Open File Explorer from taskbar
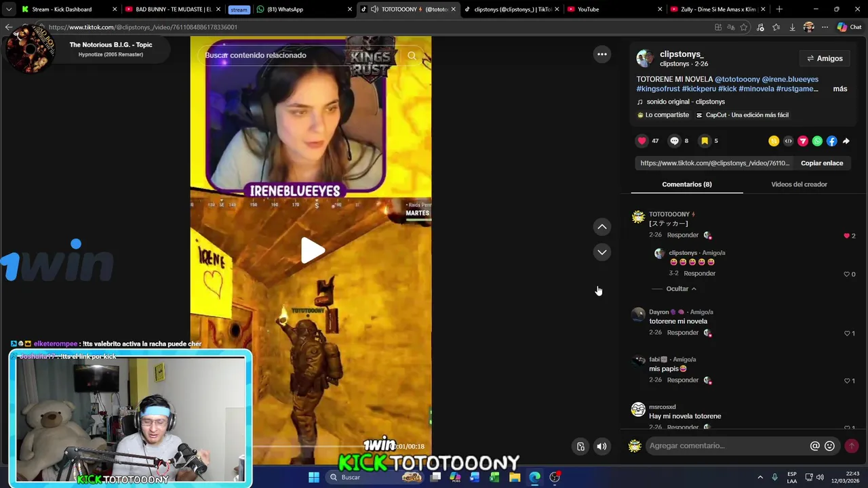Screen dimensions: 868x488 (x=515, y=477)
